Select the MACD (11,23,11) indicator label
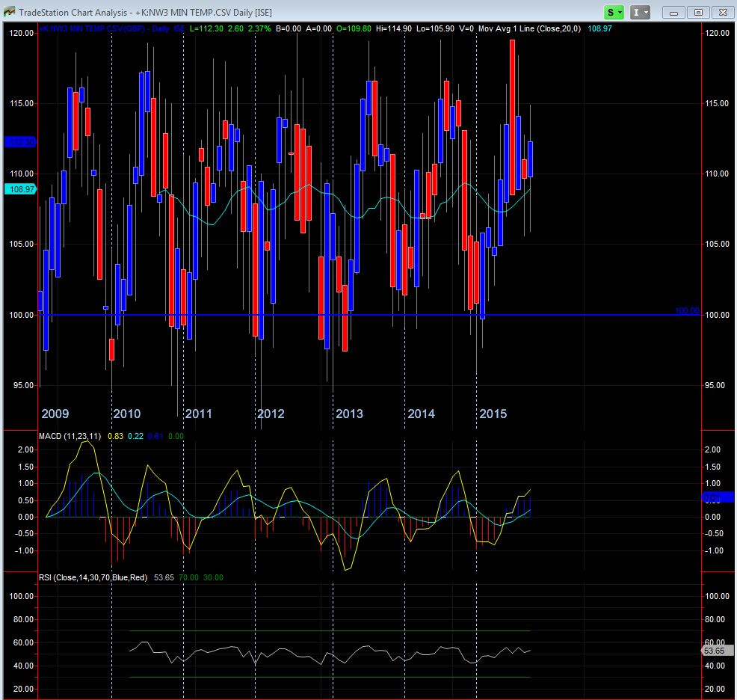Screen dimensions: 737x700 click(x=71, y=435)
